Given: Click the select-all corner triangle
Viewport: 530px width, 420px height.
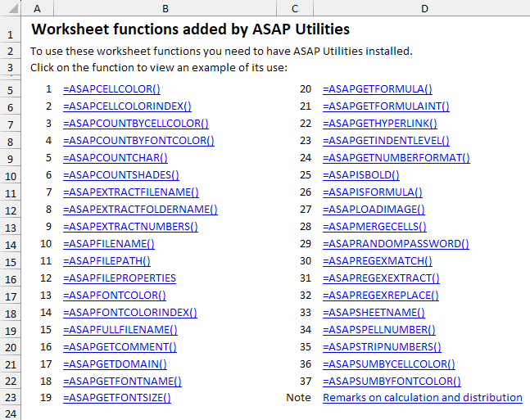Looking at the screenshot, I should (x=10, y=8).
